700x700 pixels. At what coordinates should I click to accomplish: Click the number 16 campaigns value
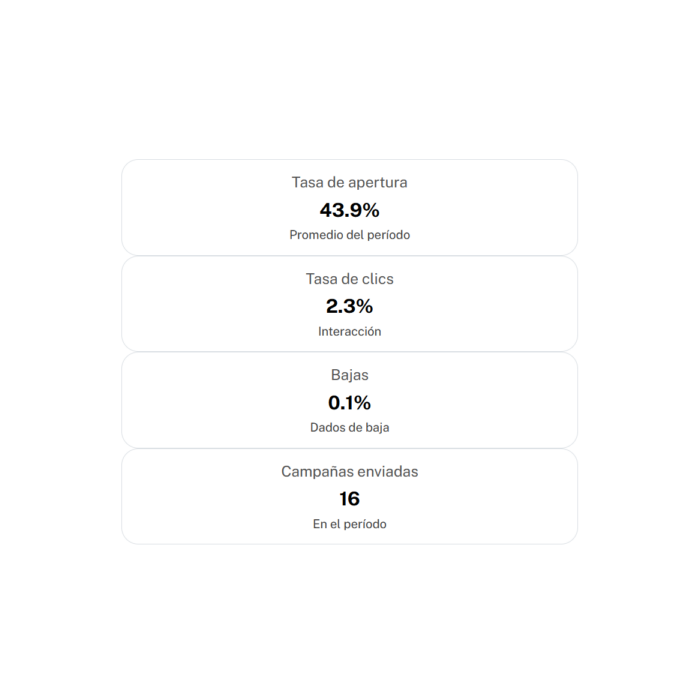click(349, 499)
